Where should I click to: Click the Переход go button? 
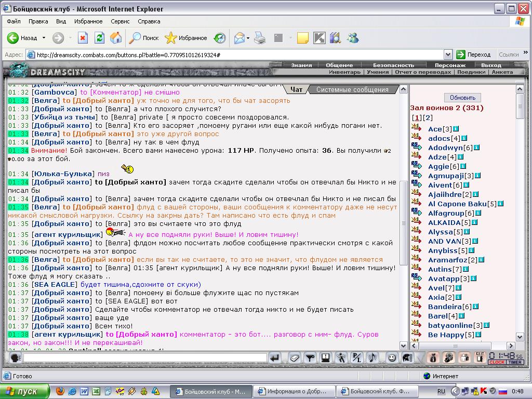(x=474, y=55)
